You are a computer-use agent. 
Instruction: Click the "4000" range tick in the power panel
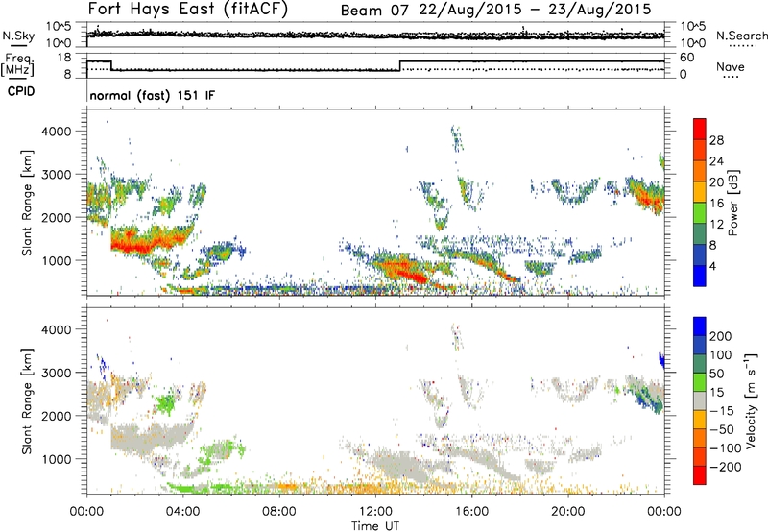point(57,132)
